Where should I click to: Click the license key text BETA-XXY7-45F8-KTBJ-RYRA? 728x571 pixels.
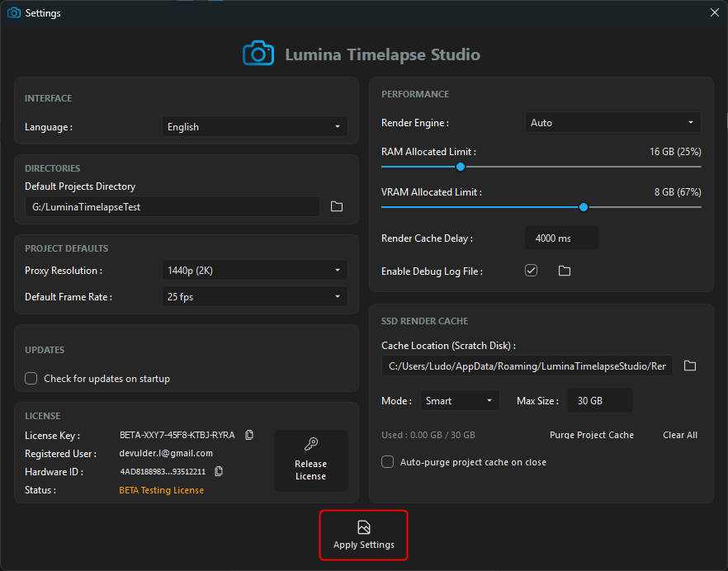(177, 435)
